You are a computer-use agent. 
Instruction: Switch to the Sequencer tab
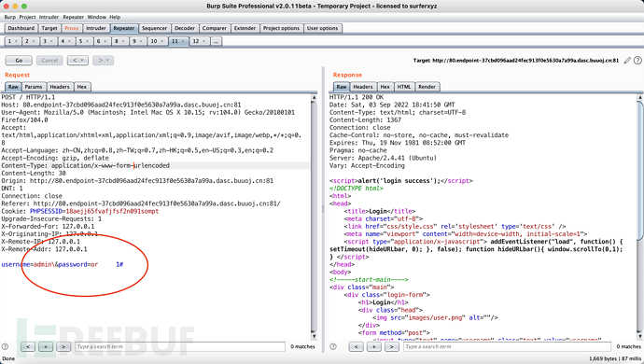[154, 28]
